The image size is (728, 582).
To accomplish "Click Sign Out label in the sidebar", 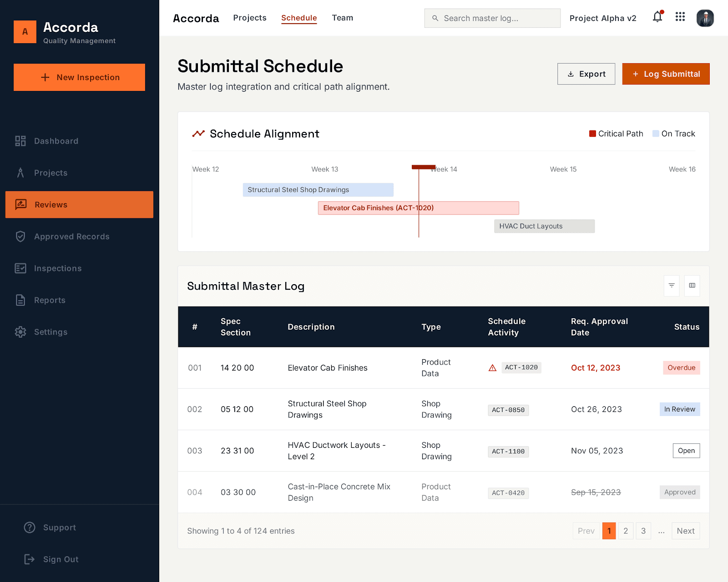I will (61, 559).
